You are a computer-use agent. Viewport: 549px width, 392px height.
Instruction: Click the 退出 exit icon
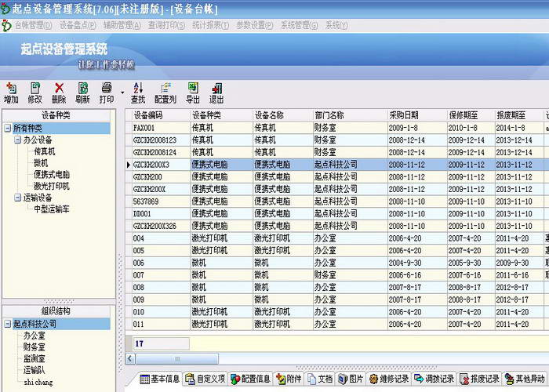[x=216, y=88]
